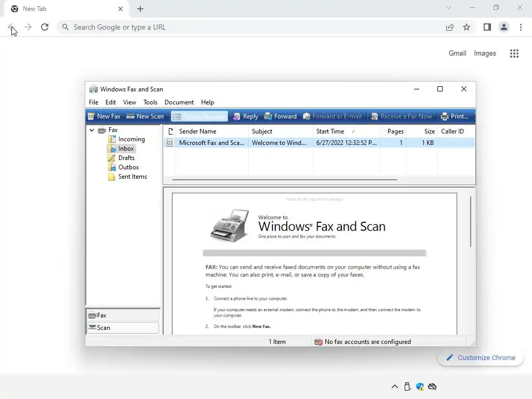Open the View menu
The width and height of the screenshot is (532, 399).
[x=129, y=102]
